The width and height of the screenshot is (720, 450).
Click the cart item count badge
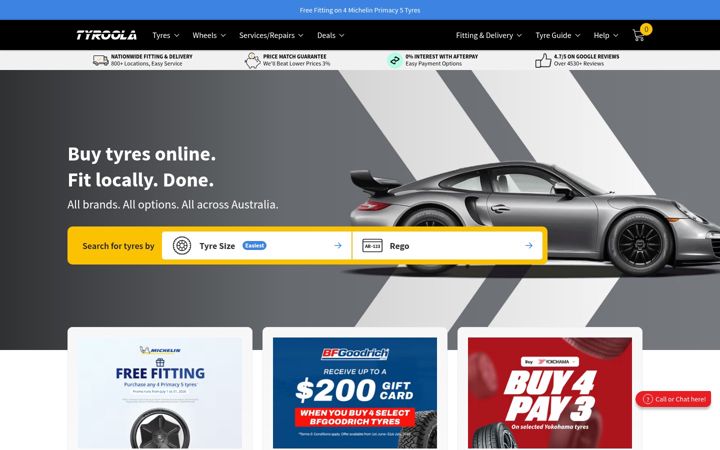(x=646, y=29)
